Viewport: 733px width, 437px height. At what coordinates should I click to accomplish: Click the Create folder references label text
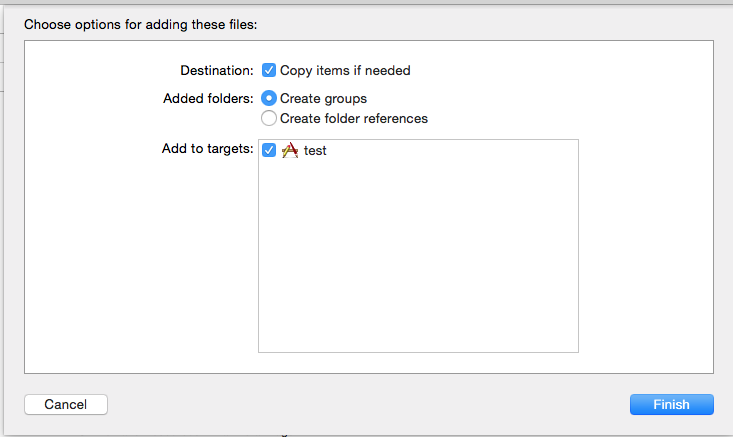click(354, 119)
